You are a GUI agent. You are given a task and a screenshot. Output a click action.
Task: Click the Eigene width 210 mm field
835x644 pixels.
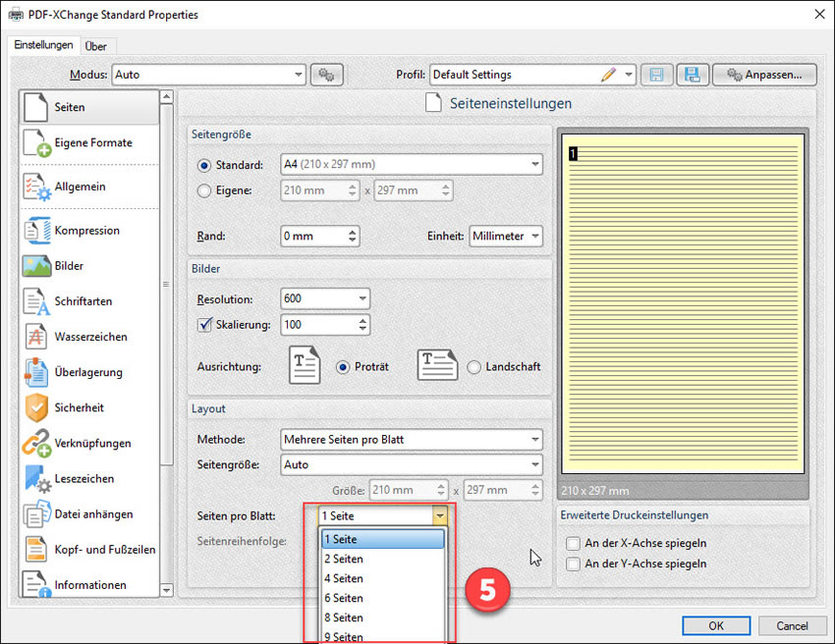pos(313,190)
